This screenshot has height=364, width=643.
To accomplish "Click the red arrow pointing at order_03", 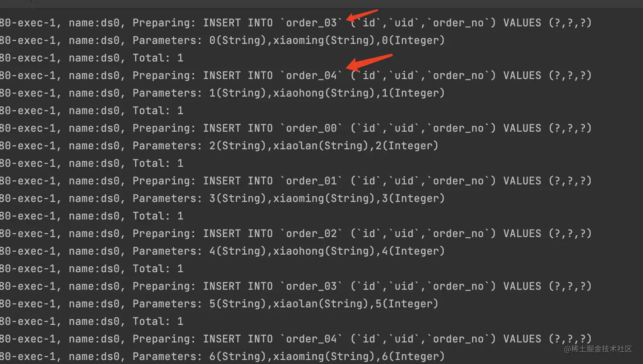I will (x=361, y=15).
